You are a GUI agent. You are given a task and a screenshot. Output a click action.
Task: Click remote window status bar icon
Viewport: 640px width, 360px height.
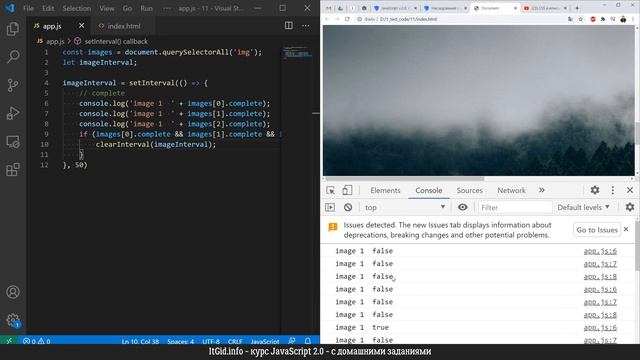point(9,341)
